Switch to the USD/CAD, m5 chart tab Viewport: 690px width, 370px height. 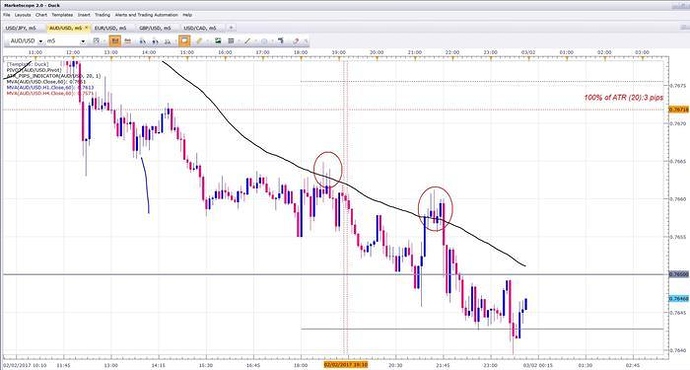coord(200,28)
